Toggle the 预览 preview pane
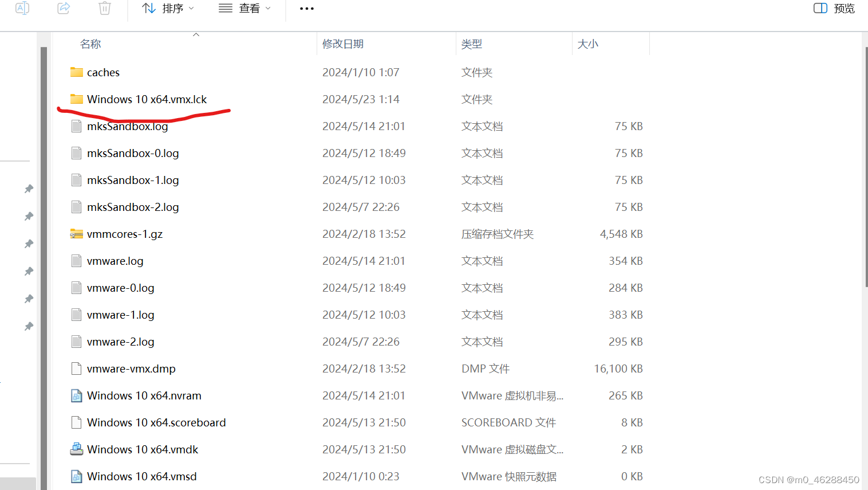This screenshot has height=490, width=868. (x=834, y=8)
